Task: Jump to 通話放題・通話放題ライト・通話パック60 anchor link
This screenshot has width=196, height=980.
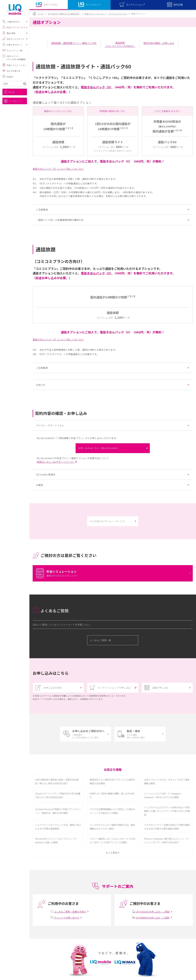Action: point(74,43)
